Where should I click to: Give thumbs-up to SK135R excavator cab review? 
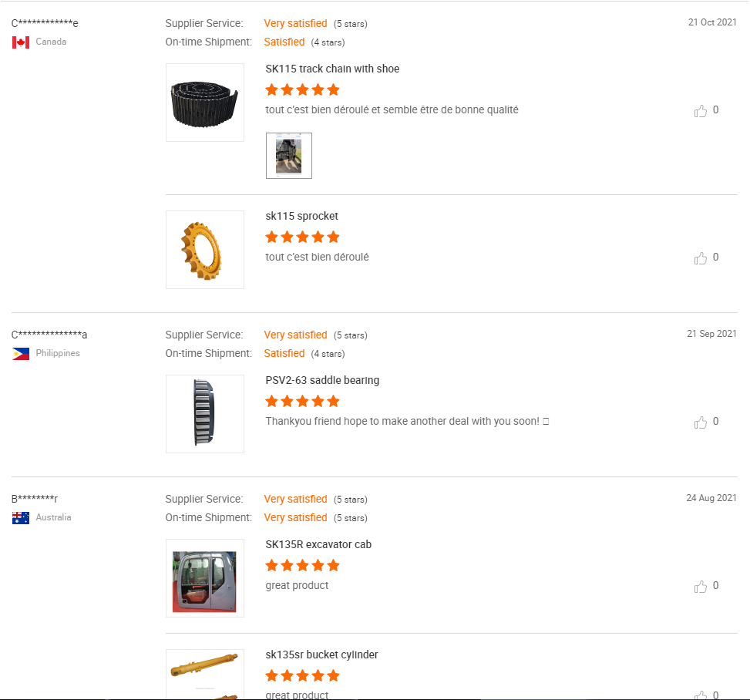click(x=701, y=587)
